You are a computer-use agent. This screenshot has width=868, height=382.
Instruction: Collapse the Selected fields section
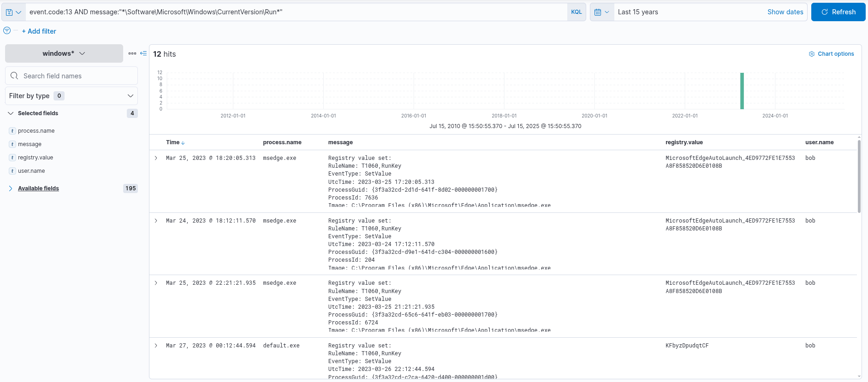pyautogui.click(x=11, y=113)
